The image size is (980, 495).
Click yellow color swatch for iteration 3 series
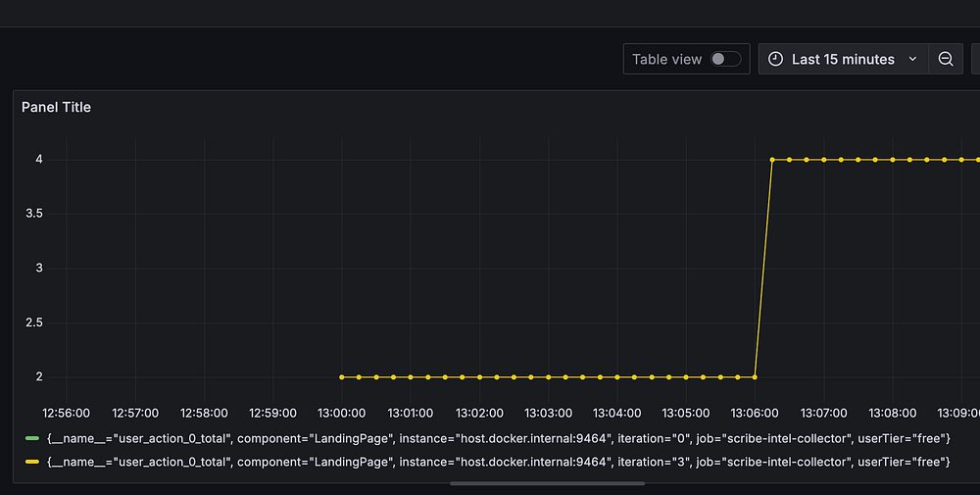(32, 462)
